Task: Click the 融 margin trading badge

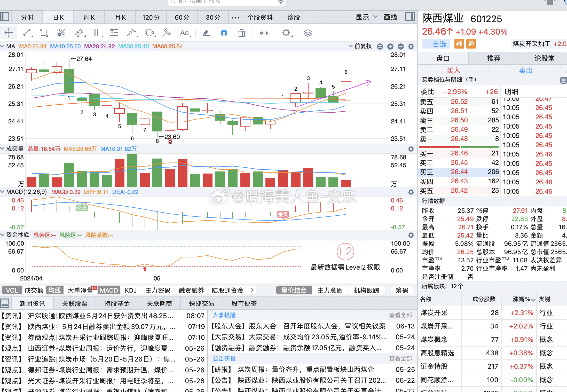Action: point(459,44)
